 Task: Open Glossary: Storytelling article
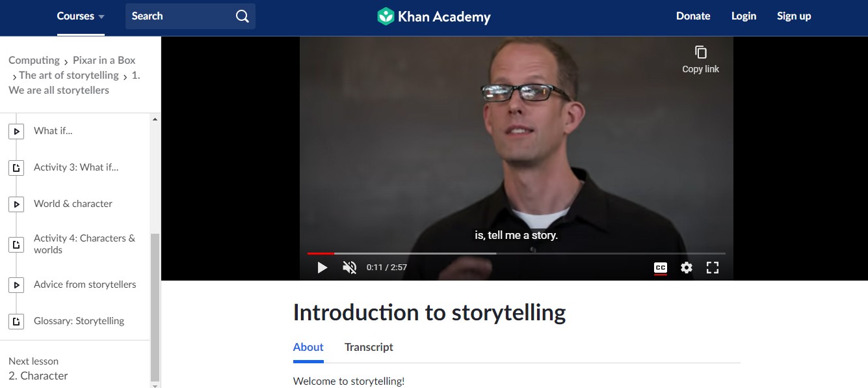click(x=79, y=321)
